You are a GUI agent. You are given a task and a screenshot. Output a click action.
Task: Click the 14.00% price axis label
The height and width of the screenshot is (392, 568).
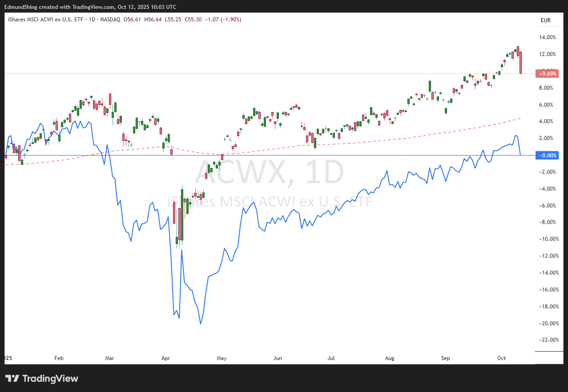tap(548, 37)
